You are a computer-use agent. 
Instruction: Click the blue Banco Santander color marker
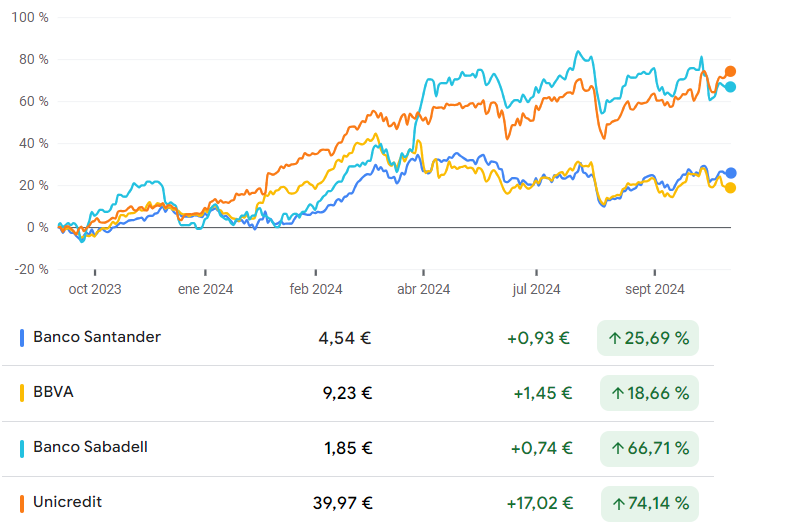point(22,338)
